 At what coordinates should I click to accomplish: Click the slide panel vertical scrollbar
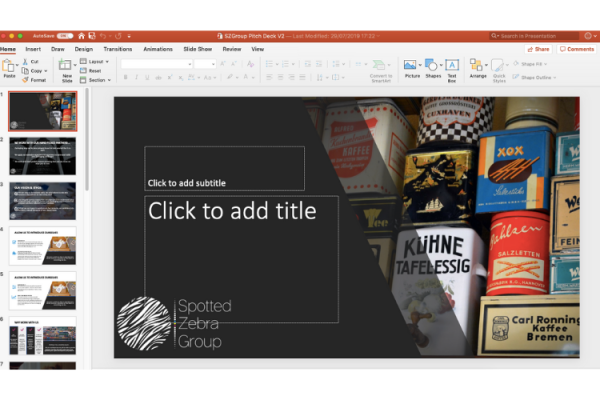pos(87,140)
